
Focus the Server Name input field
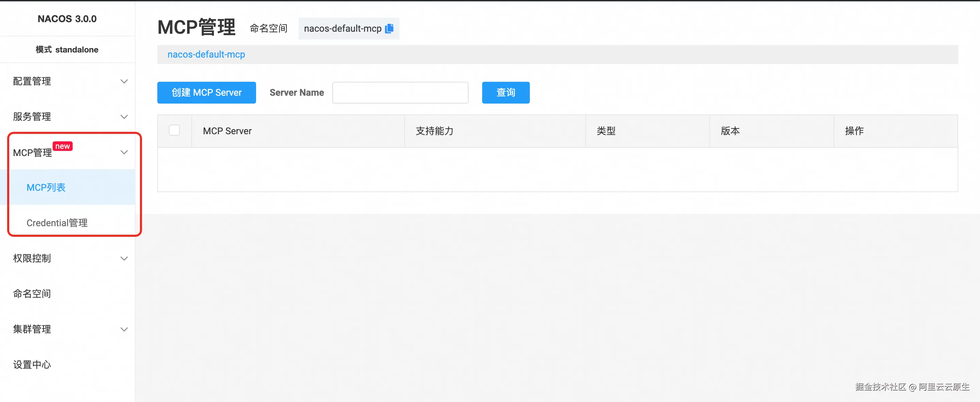[x=400, y=93]
